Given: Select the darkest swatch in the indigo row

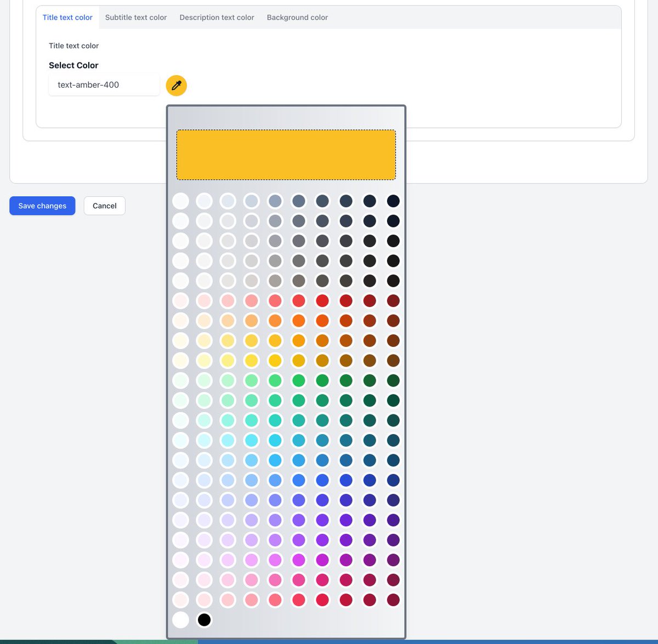Looking at the screenshot, I should coord(393,500).
